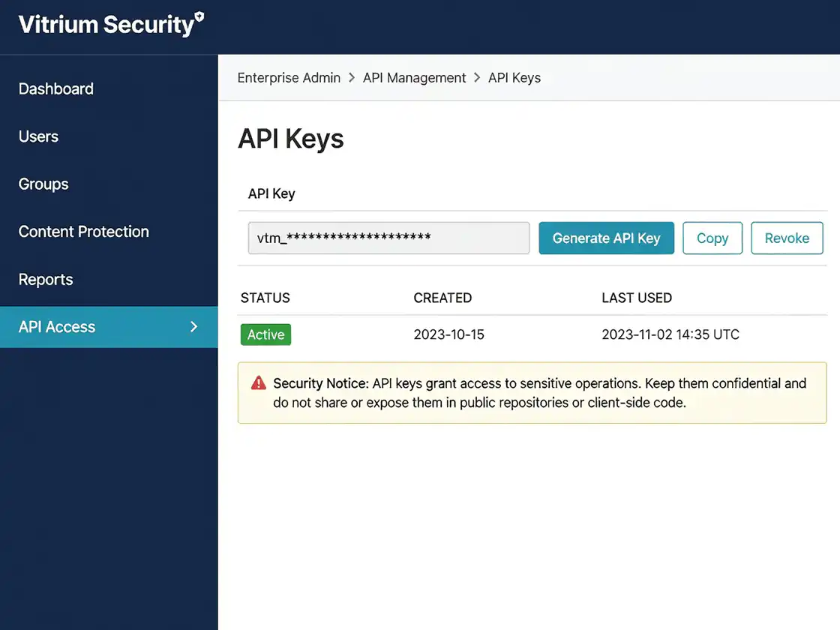Click the Generate API Key button
This screenshot has width=840, height=630.
(607, 238)
